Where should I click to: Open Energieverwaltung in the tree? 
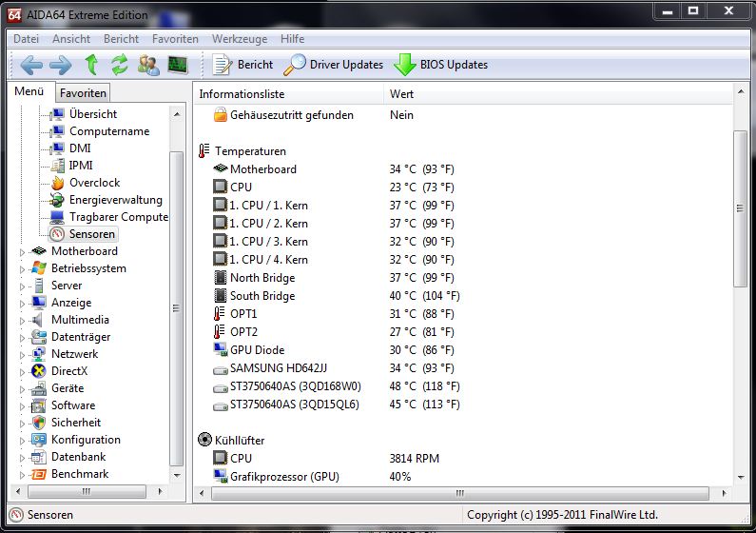pyautogui.click(x=116, y=200)
